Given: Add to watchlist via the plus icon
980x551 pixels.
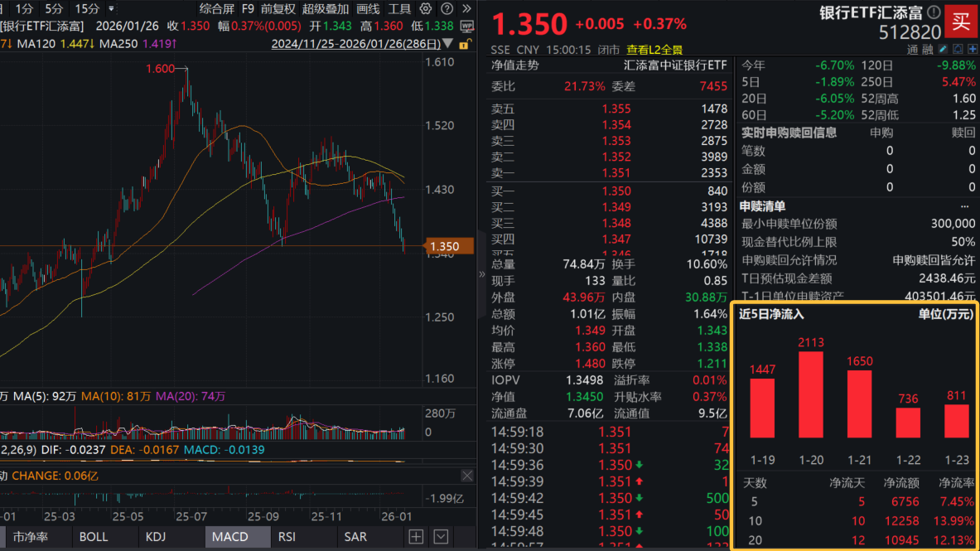Looking at the screenshot, I should point(971,48).
